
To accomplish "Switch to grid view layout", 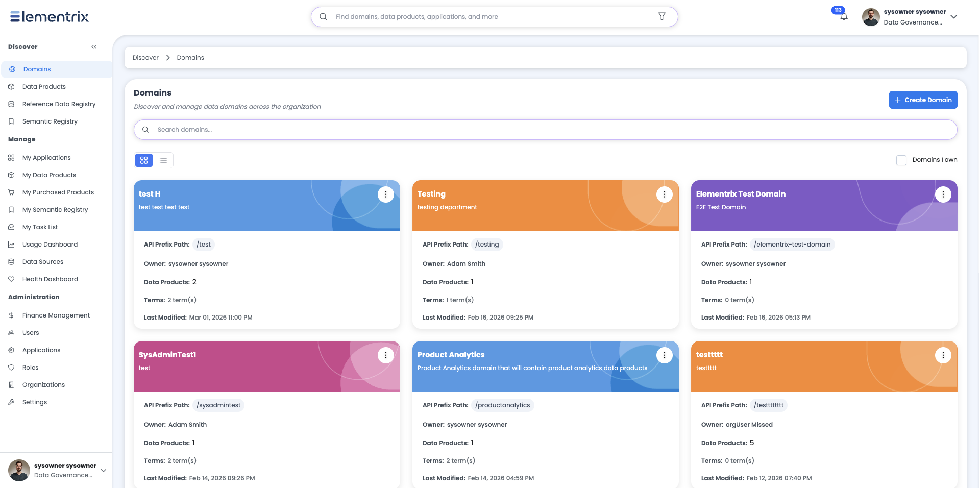I will click(144, 160).
